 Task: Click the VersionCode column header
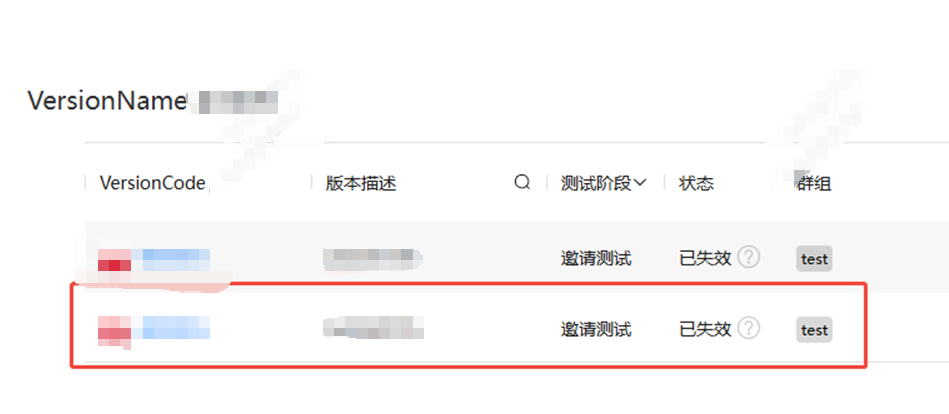pyautogui.click(x=153, y=183)
